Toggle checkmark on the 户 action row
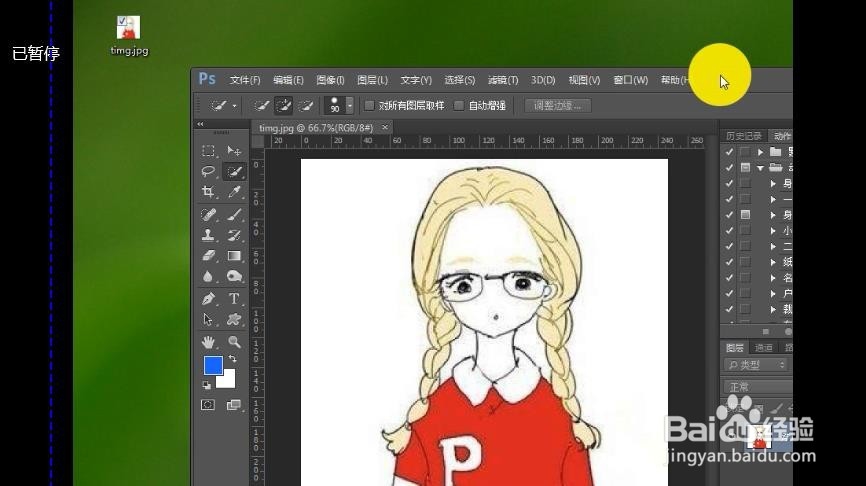Viewport: 866px width, 486px height. [x=730, y=293]
